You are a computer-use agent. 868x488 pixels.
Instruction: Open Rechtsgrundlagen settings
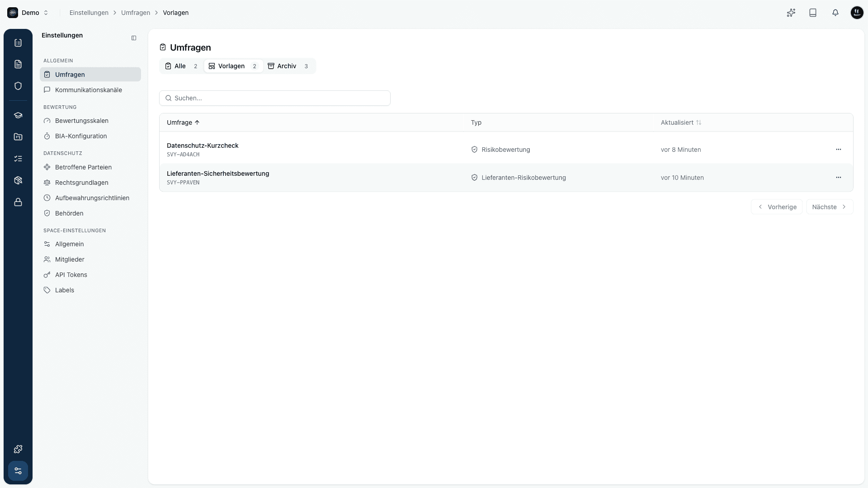90,183
